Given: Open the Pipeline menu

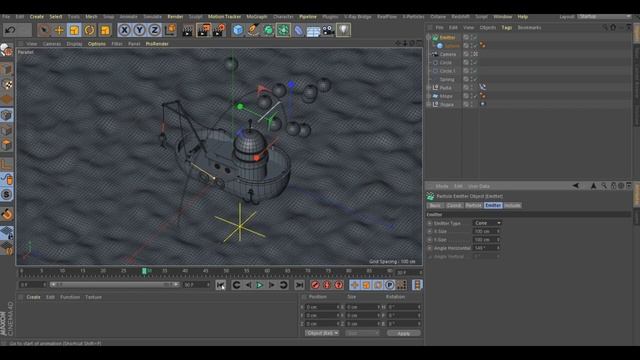Looking at the screenshot, I should point(308,17).
